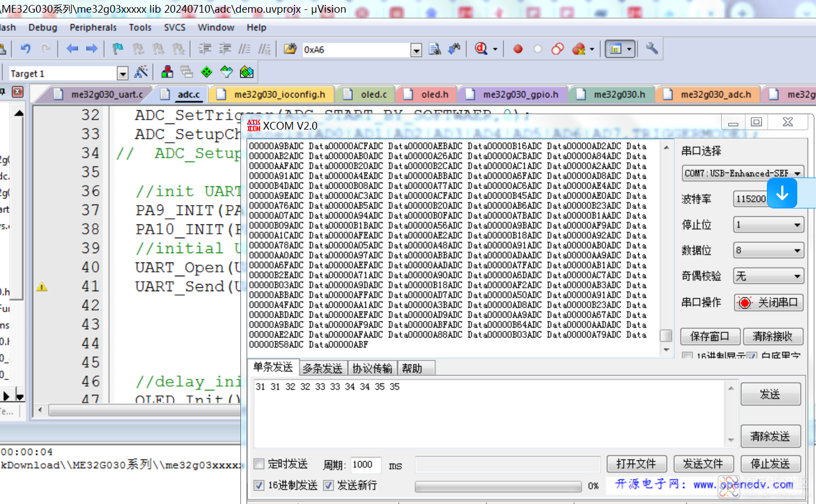Image resolution: width=816 pixels, height=504 pixels.
Task: Click the 停止发送 stop sending button
Action: click(x=770, y=464)
